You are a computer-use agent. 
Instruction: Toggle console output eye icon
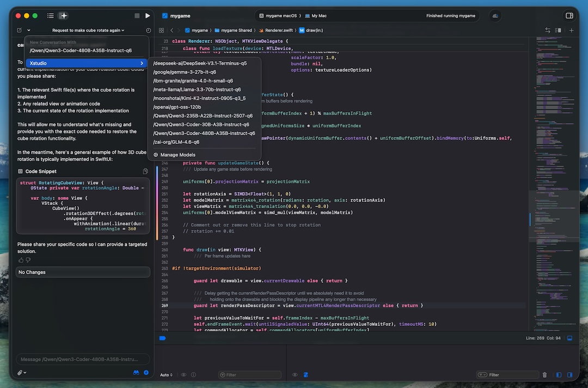295,374
